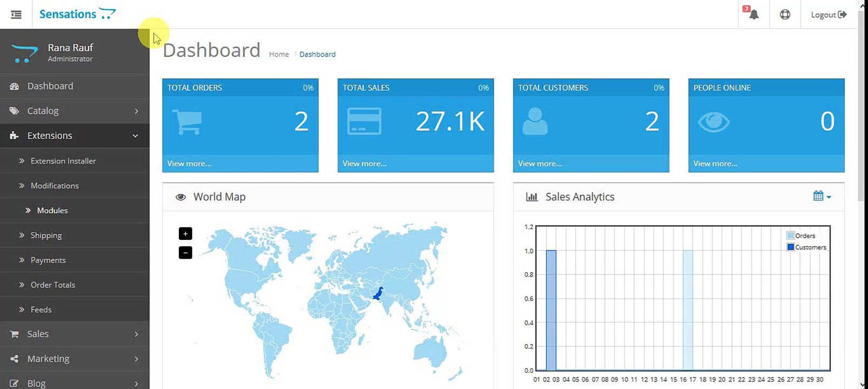Open the Sales Analytics calendar range dropdown
868x389 pixels.
[822, 196]
